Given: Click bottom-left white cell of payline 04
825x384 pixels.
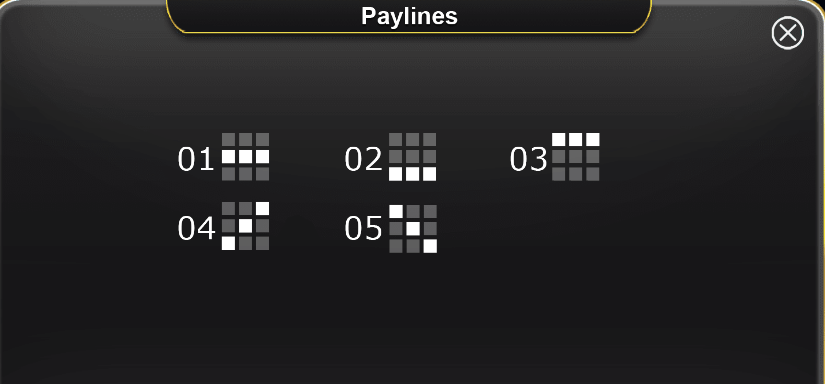Looking at the screenshot, I should pyautogui.click(x=228, y=244).
